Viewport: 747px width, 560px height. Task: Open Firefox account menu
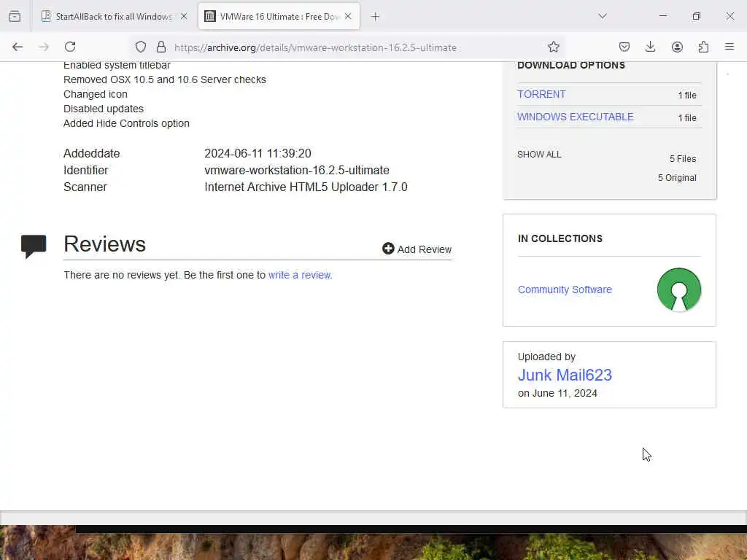(677, 47)
